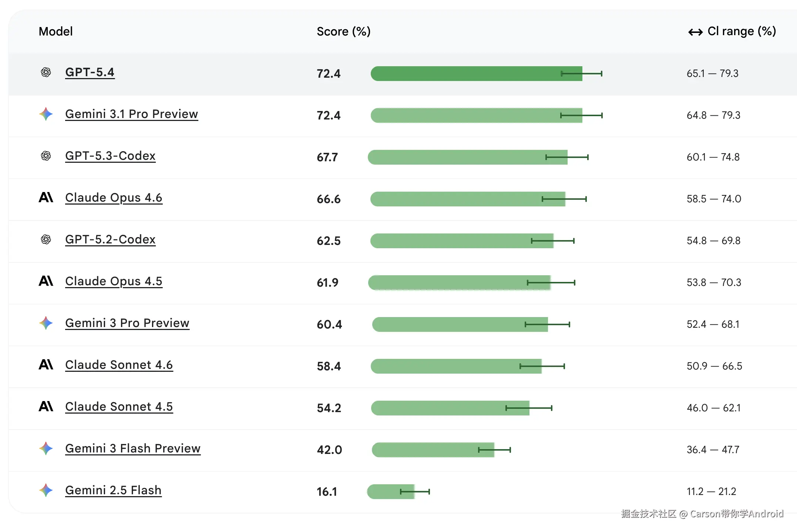Screen dimensions: 797x532
Task: Click the Gemini logo beside Gemini 3.1 Pro Preview
Action: (46, 114)
